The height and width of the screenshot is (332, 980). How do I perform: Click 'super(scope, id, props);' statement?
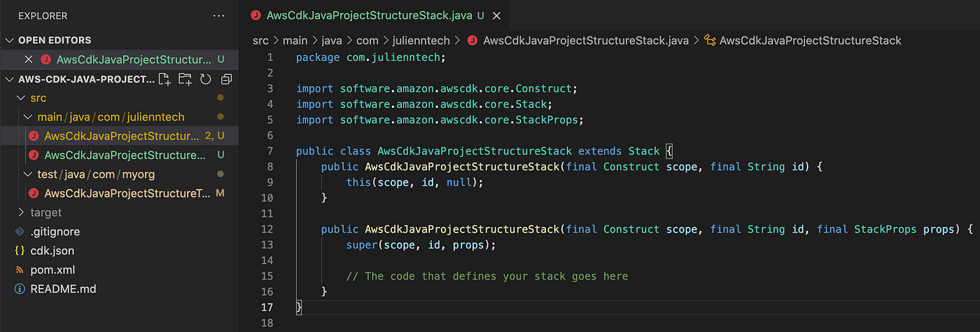(x=421, y=244)
